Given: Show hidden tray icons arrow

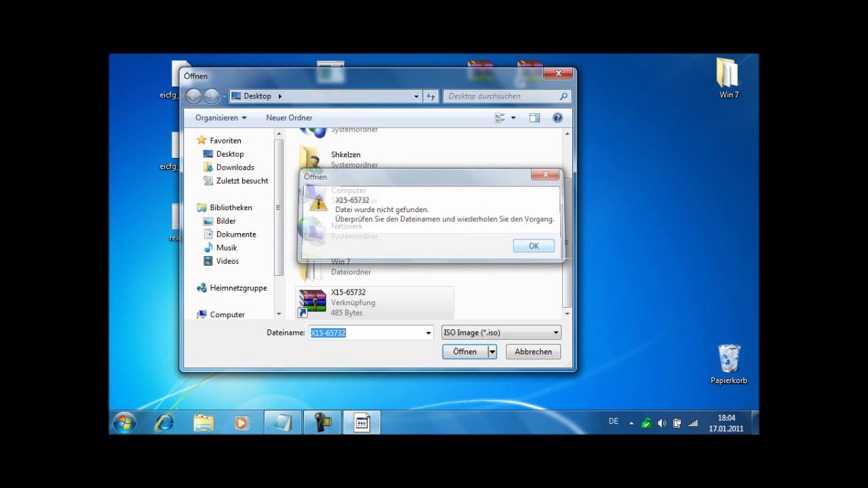Looking at the screenshot, I should click(631, 424).
